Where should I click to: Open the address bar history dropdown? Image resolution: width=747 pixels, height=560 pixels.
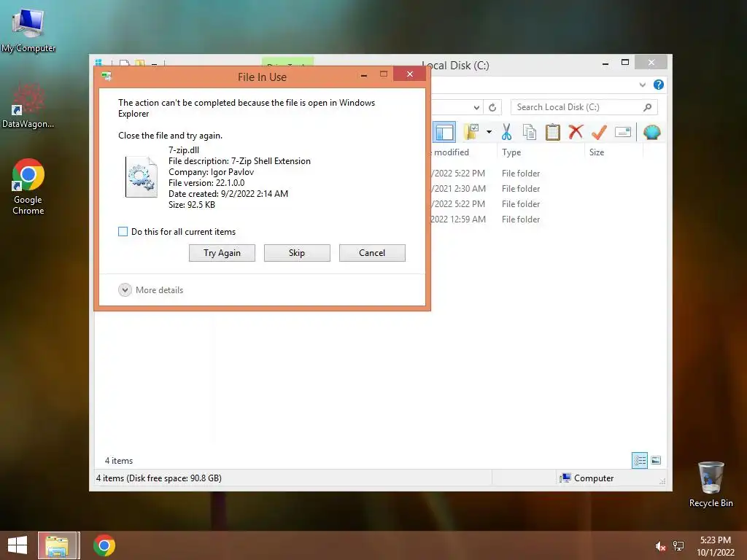(476, 107)
